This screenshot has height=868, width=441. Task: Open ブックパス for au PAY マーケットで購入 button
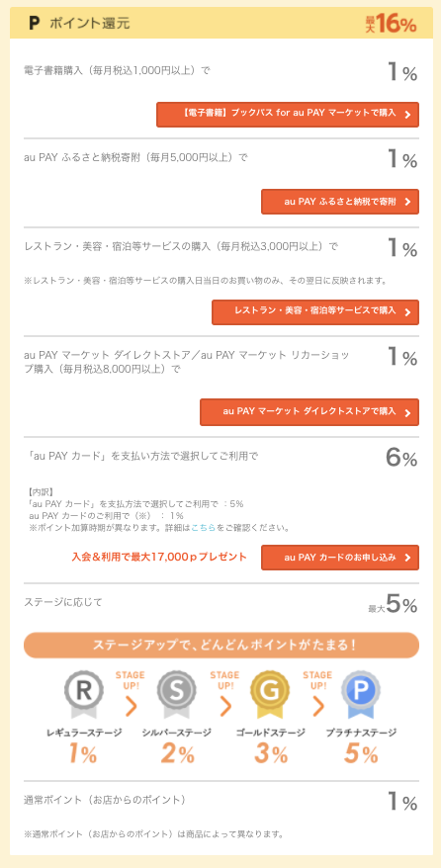[x=288, y=115]
